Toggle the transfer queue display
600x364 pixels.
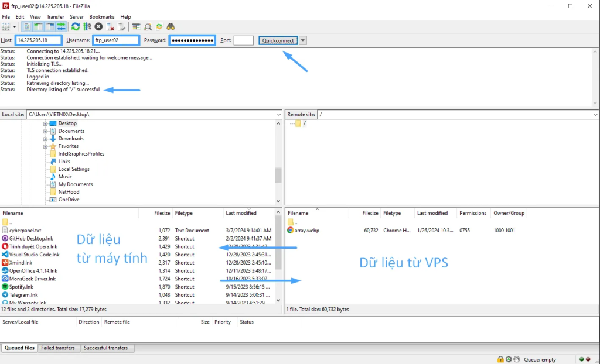[61, 27]
